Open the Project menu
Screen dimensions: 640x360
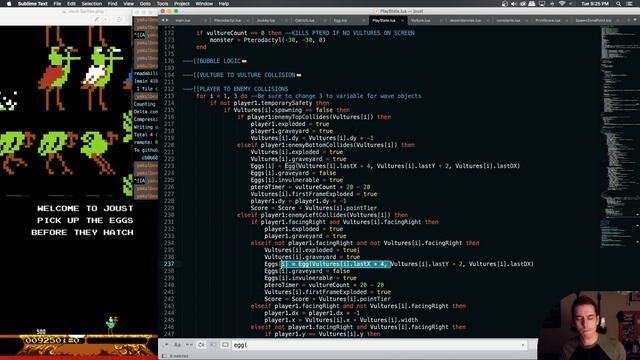coord(182,4)
